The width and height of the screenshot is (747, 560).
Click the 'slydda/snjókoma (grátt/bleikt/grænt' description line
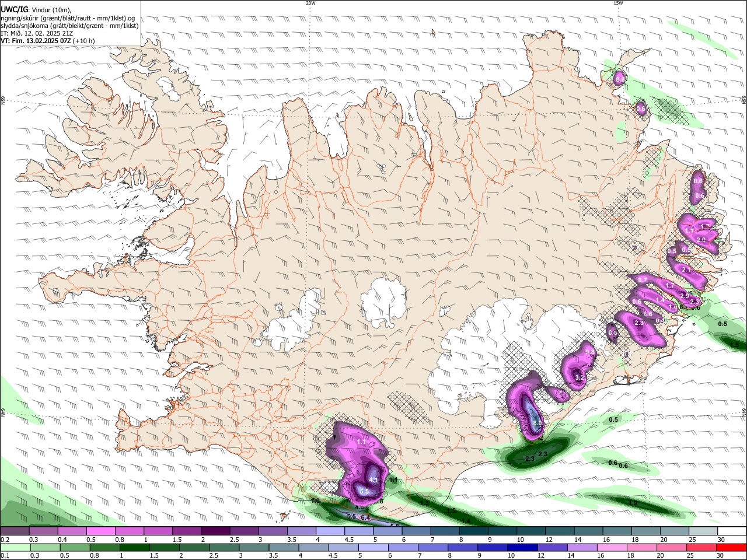pos(69,26)
